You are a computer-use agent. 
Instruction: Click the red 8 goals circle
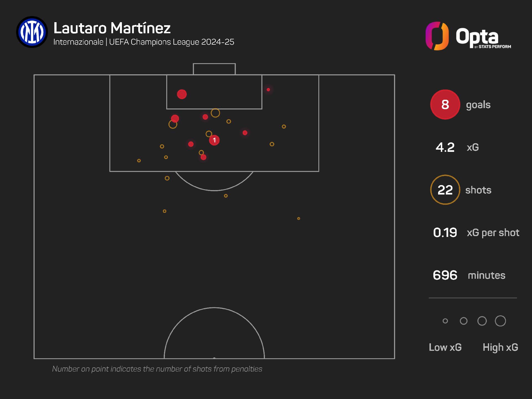pos(445,104)
